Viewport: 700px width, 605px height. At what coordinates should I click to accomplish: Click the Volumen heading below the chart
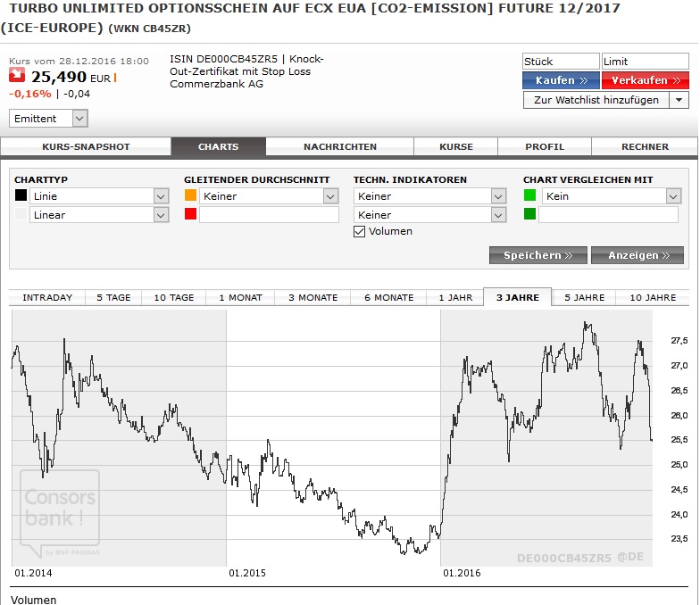34,600
